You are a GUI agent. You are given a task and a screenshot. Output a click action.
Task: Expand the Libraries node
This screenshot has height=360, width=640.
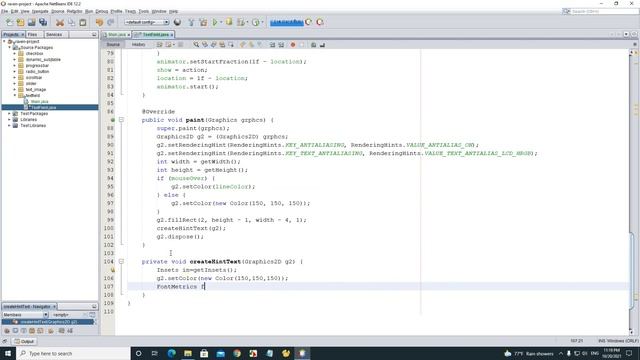(10, 120)
